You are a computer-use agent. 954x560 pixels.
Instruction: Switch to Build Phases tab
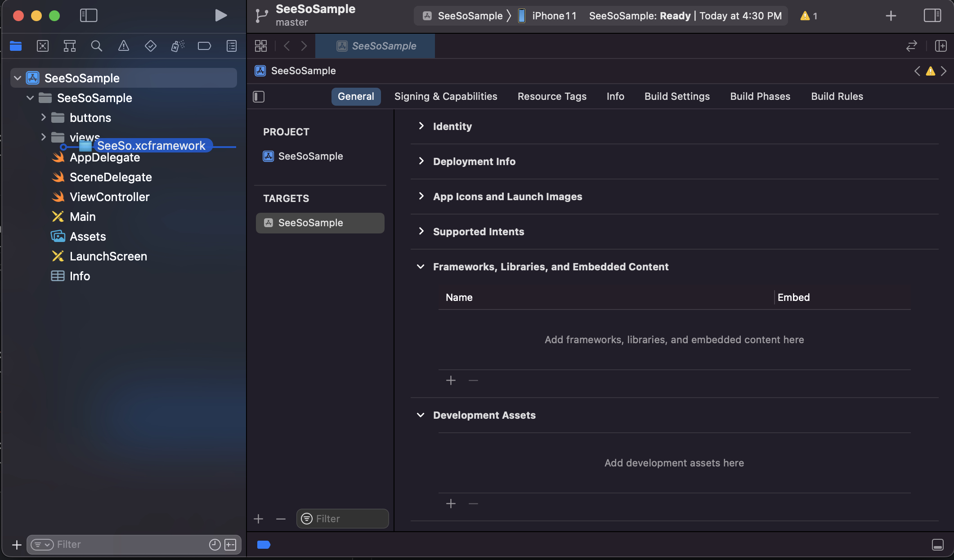[x=760, y=97]
